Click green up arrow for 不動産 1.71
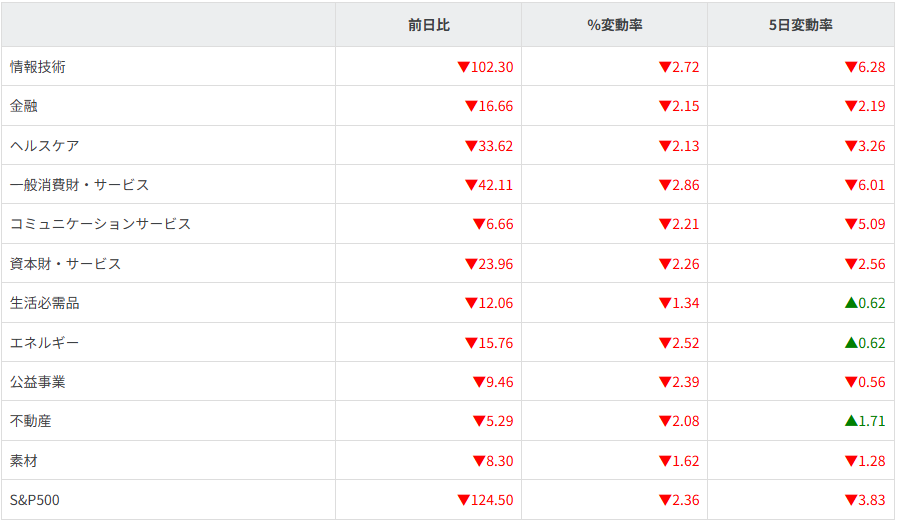The width and height of the screenshot is (897, 523). pyautogui.click(x=851, y=421)
